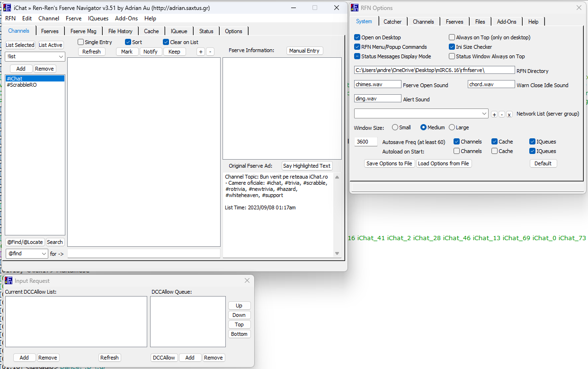Toggle Open on Desktop option
This screenshot has height=369, width=588.
click(357, 37)
